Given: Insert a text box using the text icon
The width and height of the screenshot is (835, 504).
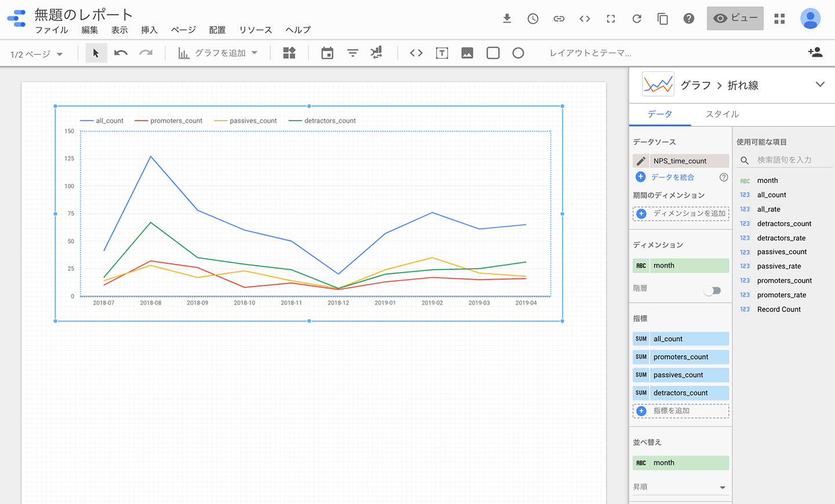Looking at the screenshot, I should click(442, 53).
